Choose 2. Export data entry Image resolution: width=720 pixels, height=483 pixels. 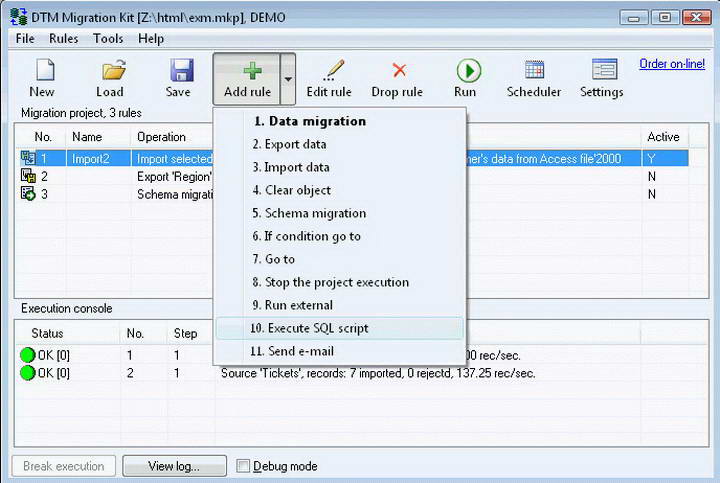340,144
